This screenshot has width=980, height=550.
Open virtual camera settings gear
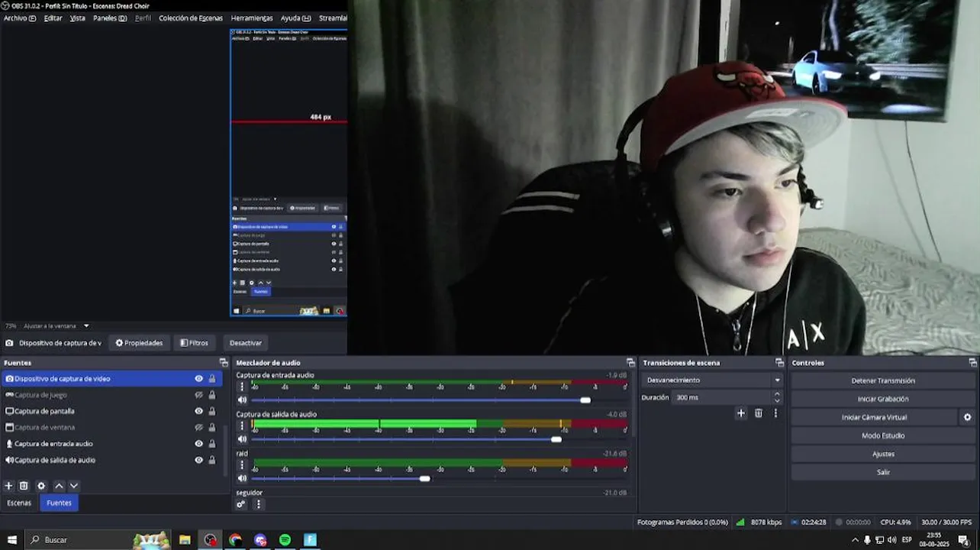tap(967, 417)
